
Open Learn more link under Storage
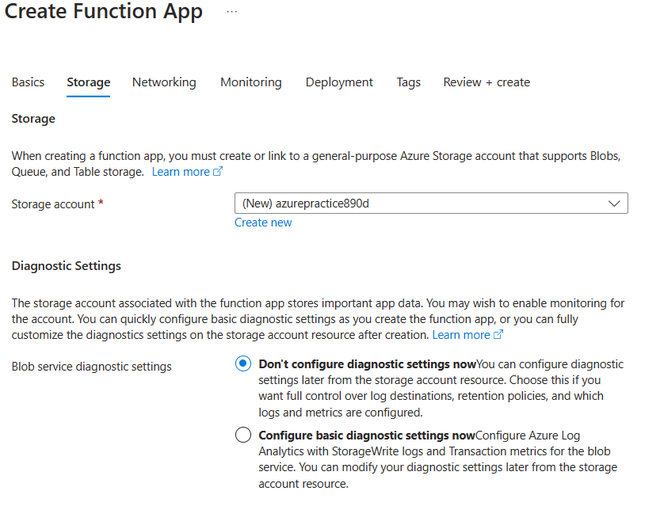click(x=180, y=172)
